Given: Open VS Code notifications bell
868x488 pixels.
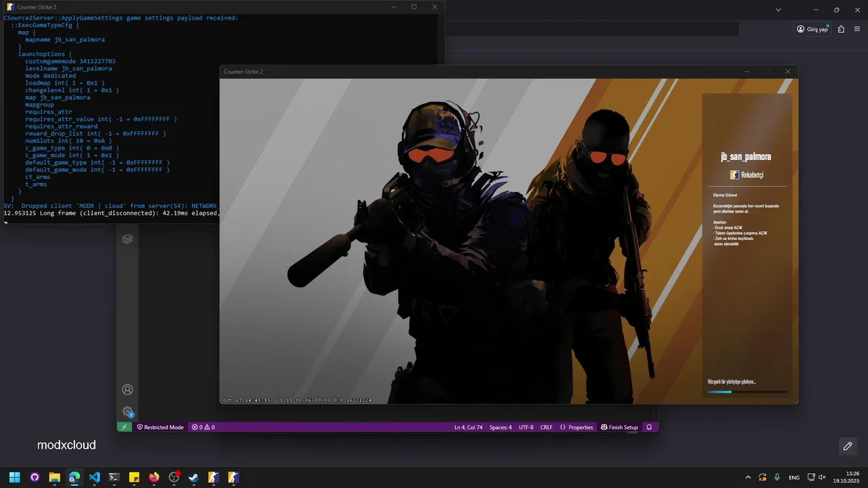Looking at the screenshot, I should (649, 427).
